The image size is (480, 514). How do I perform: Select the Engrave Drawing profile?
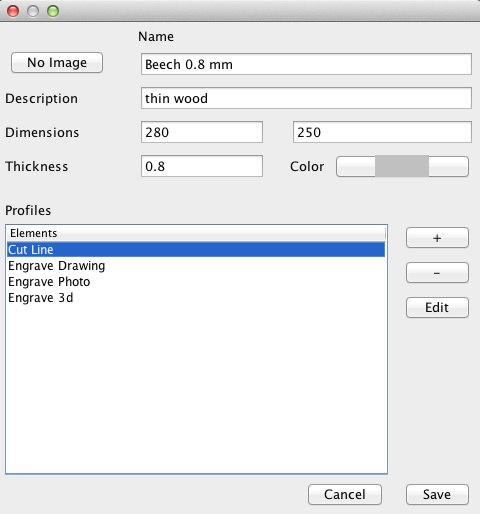pos(196,266)
